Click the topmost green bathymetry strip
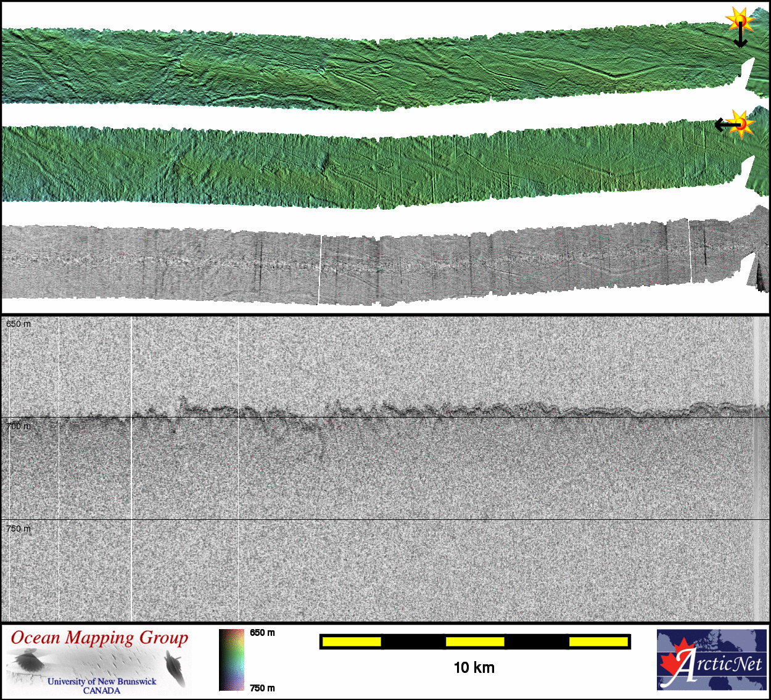The width and height of the screenshot is (771, 700). pos(370,68)
